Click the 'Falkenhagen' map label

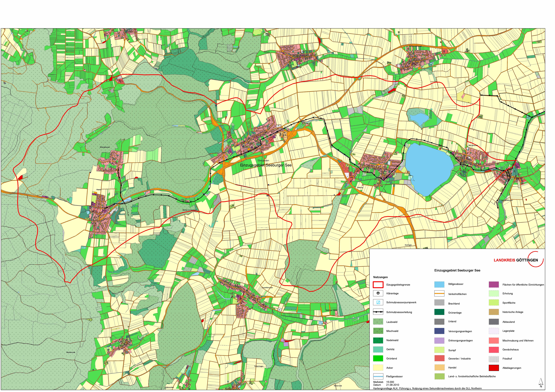259,366
